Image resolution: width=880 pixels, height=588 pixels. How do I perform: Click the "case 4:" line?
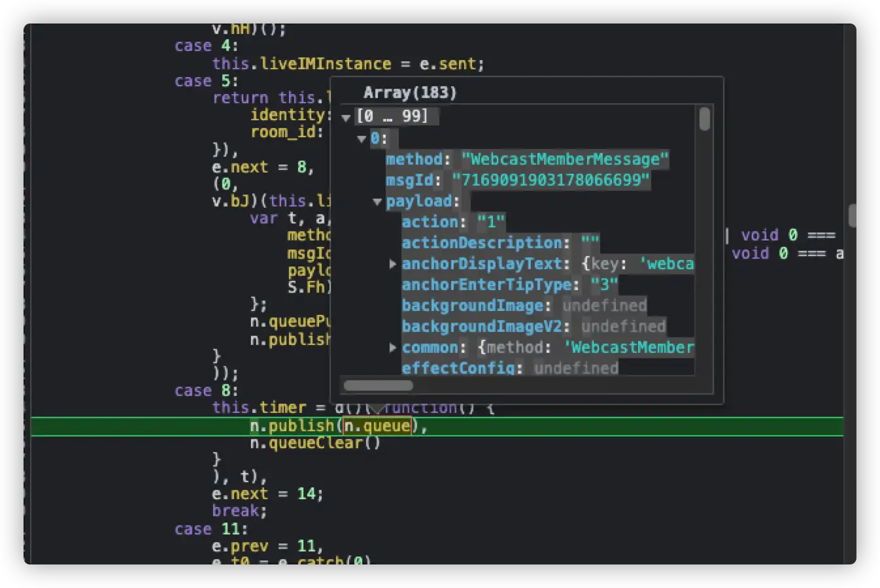(x=206, y=46)
